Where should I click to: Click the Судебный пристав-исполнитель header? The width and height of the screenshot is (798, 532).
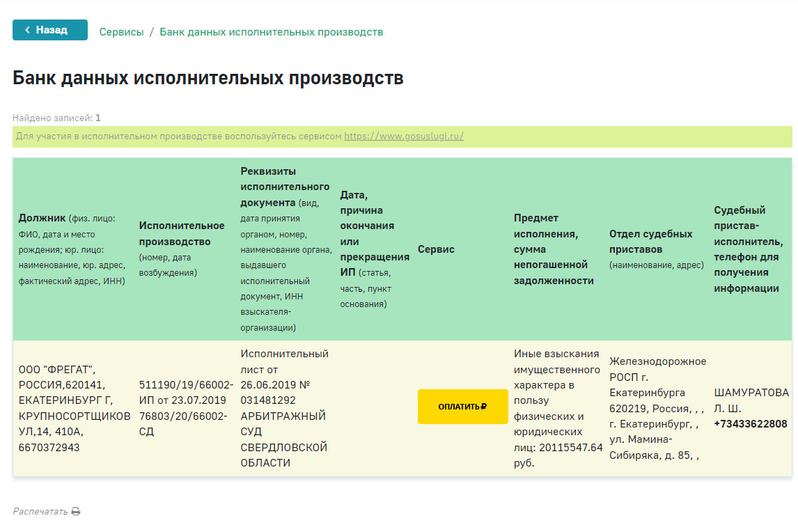[x=750, y=249]
